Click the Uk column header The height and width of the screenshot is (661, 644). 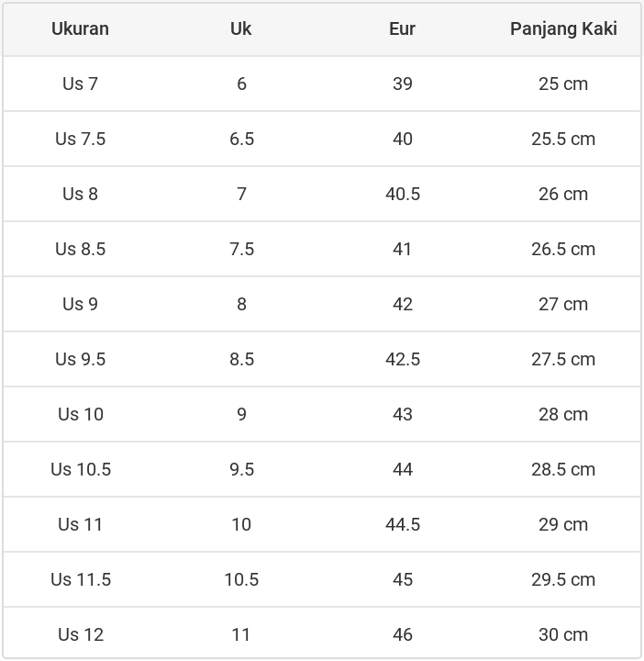[241, 28]
